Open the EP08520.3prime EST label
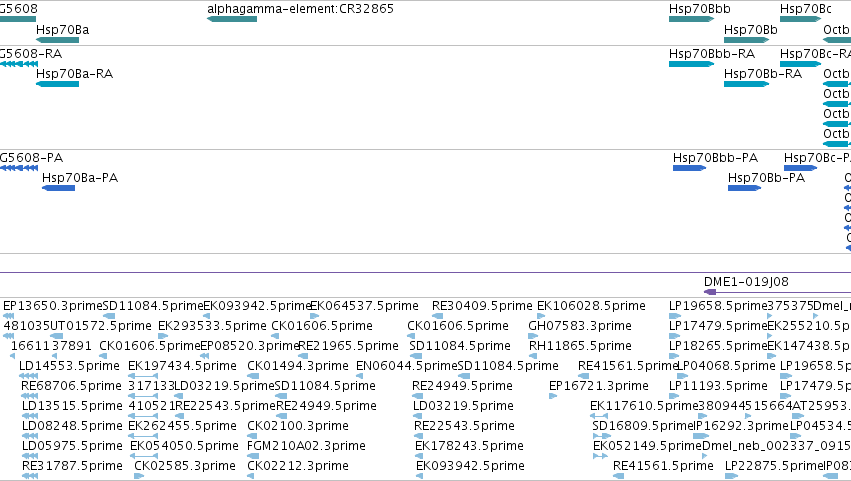 click(250, 346)
